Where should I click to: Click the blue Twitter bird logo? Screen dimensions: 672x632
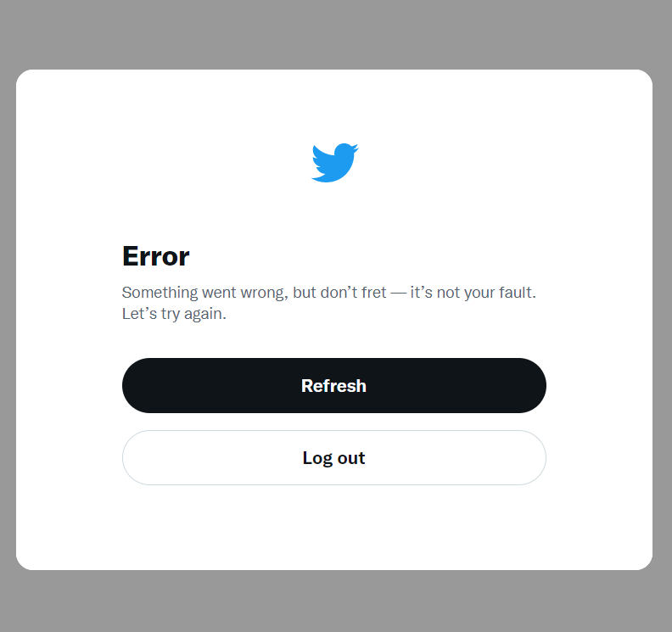(x=334, y=163)
